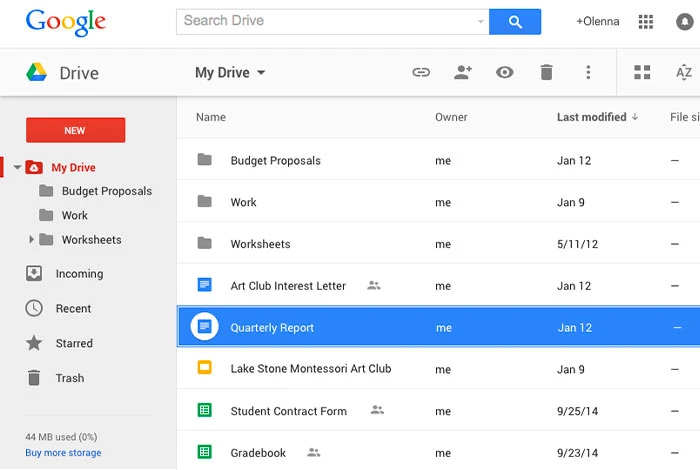
Task: Click the blue search button
Action: pos(515,21)
